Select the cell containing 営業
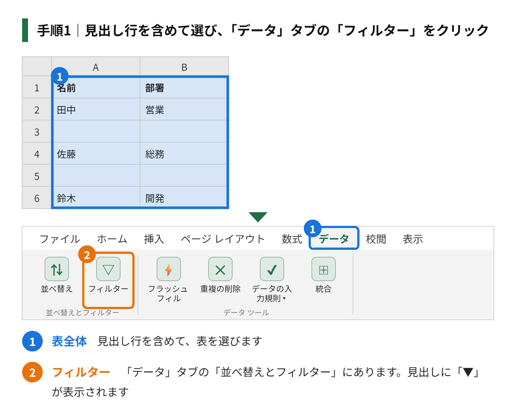 (x=184, y=109)
